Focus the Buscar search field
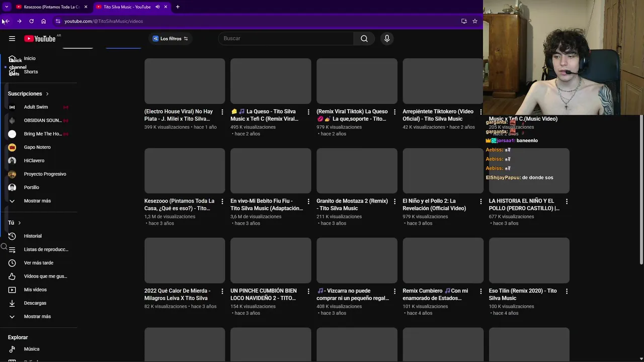The height and width of the screenshot is (362, 644). pos(286,38)
